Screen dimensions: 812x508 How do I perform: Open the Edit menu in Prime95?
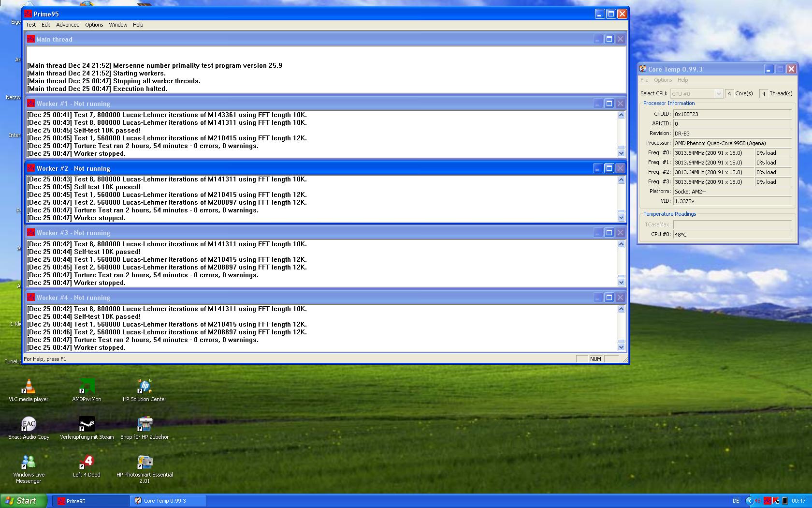pos(46,25)
